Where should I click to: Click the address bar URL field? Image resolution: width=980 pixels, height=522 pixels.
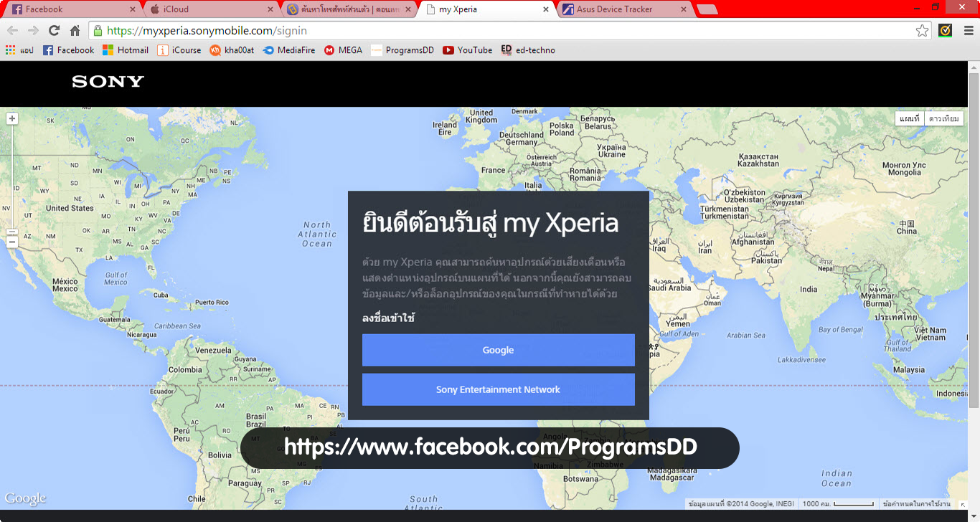pos(502,30)
